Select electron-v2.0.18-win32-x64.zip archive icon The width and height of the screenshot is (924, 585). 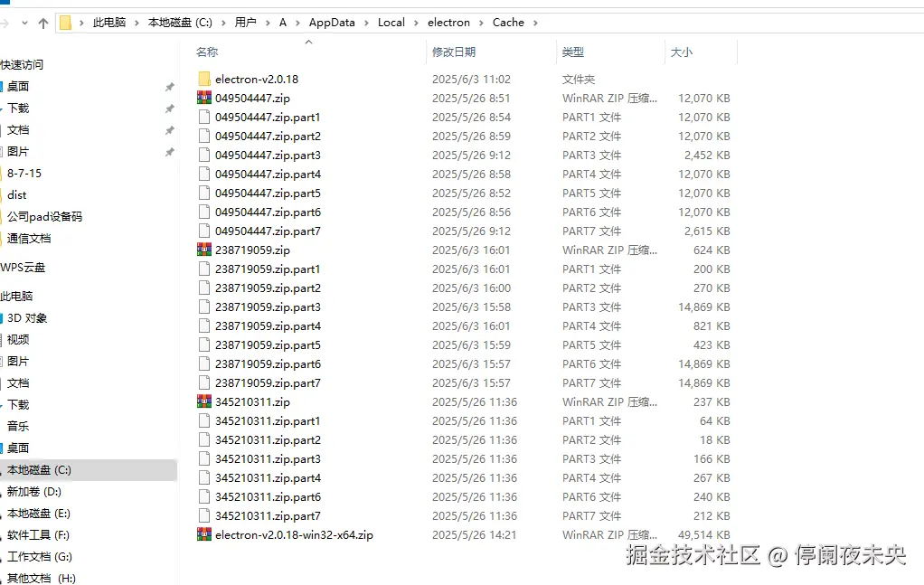pyautogui.click(x=204, y=535)
